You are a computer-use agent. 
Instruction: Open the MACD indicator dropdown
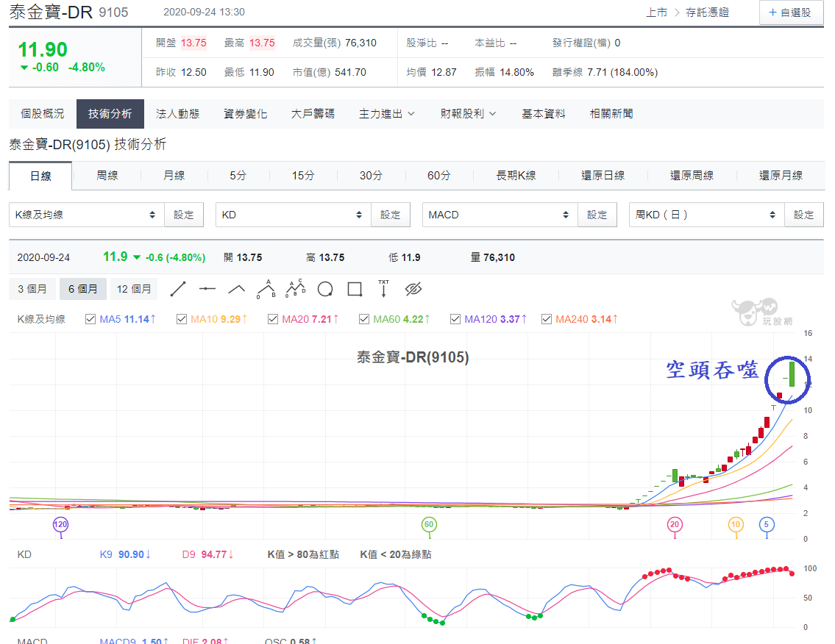[x=500, y=215]
